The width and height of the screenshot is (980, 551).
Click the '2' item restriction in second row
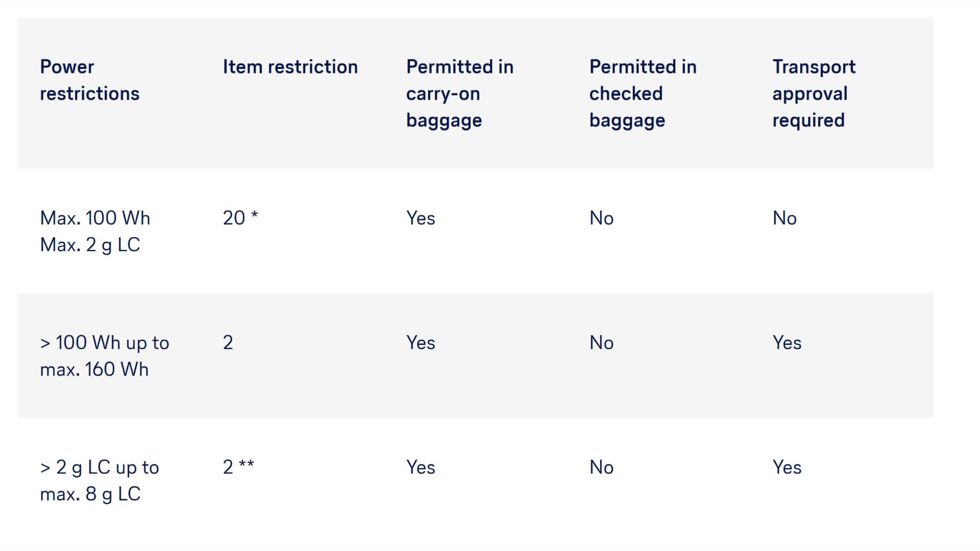click(x=228, y=342)
